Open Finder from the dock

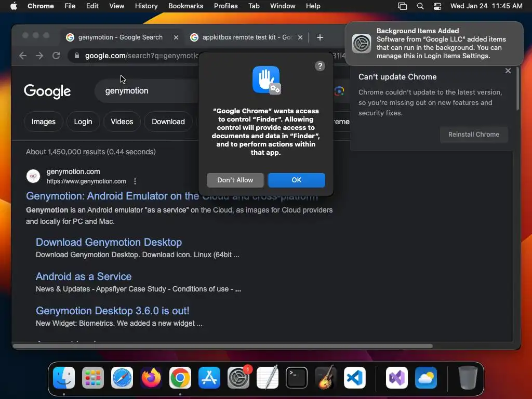click(x=64, y=378)
